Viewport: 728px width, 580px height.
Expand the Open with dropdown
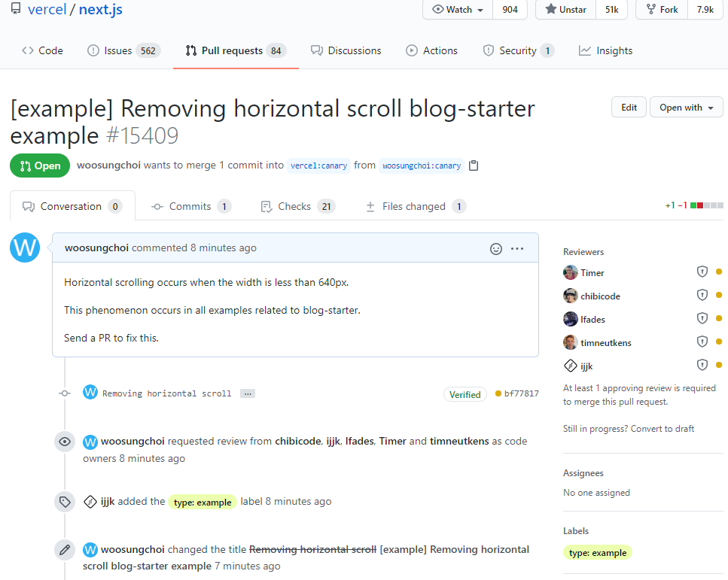686,108
